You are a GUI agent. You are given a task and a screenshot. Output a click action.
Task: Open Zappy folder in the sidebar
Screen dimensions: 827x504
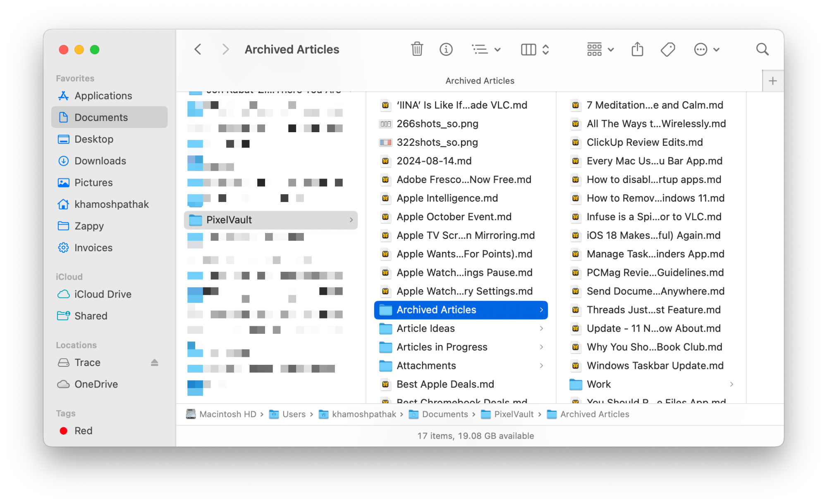tap(109, 226)
